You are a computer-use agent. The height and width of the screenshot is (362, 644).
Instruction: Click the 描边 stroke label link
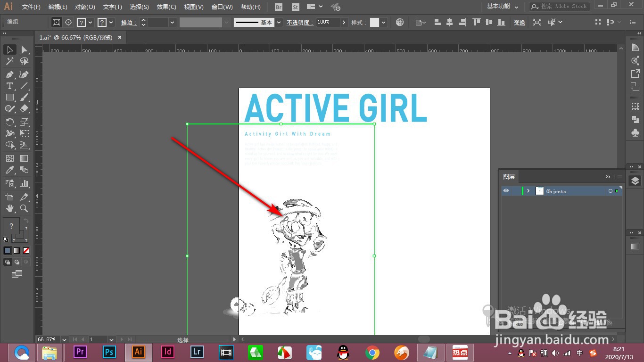128,23
